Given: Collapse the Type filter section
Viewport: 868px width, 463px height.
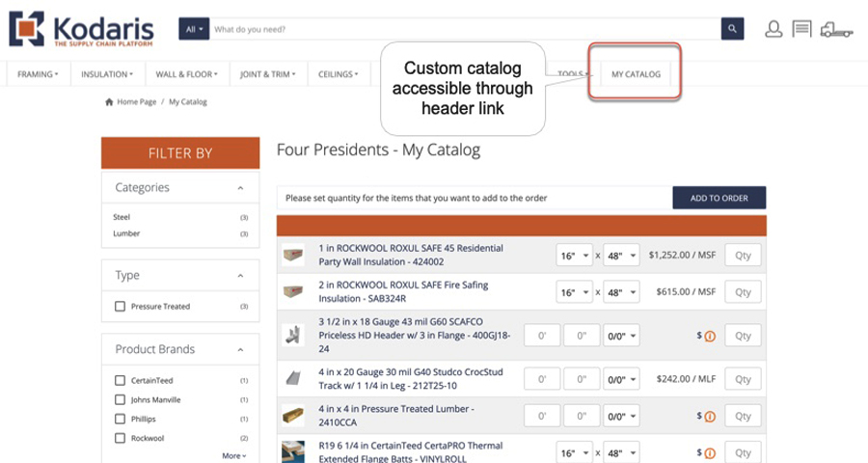Looking at the screenshot, I should pos(240,275).
